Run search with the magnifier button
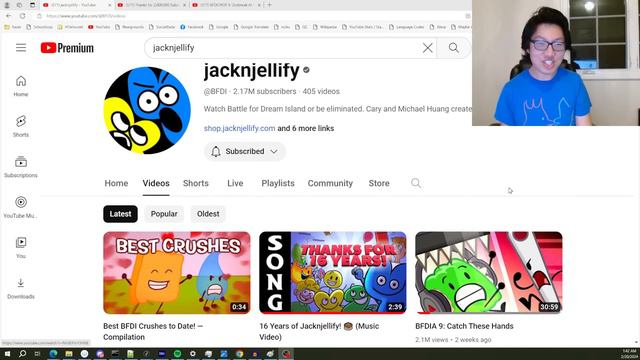The image size is (640, 360). click(x=453, y=48)
